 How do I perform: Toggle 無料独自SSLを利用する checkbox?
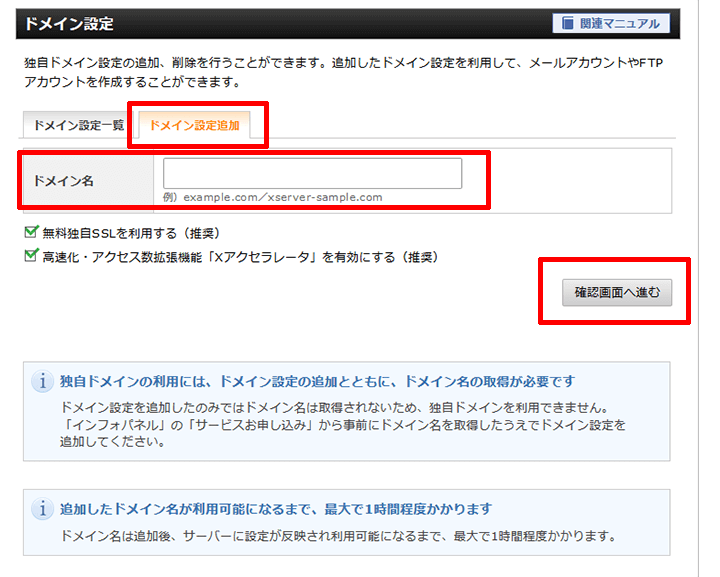(x=31, y=232)
